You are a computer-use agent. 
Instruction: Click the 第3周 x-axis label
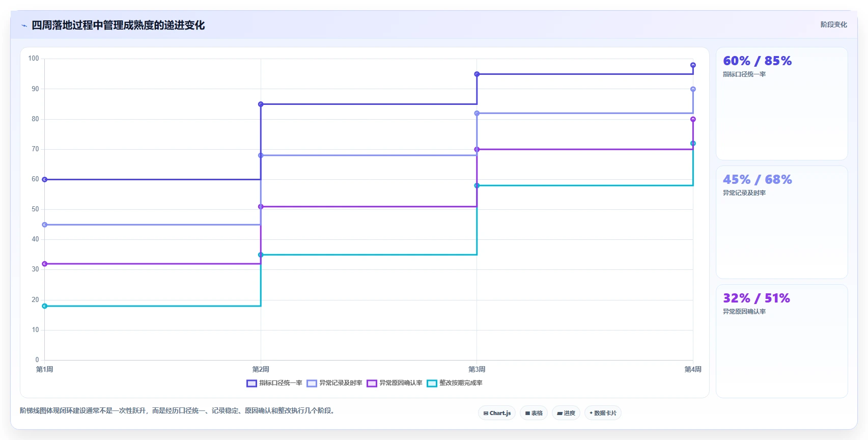477,369
